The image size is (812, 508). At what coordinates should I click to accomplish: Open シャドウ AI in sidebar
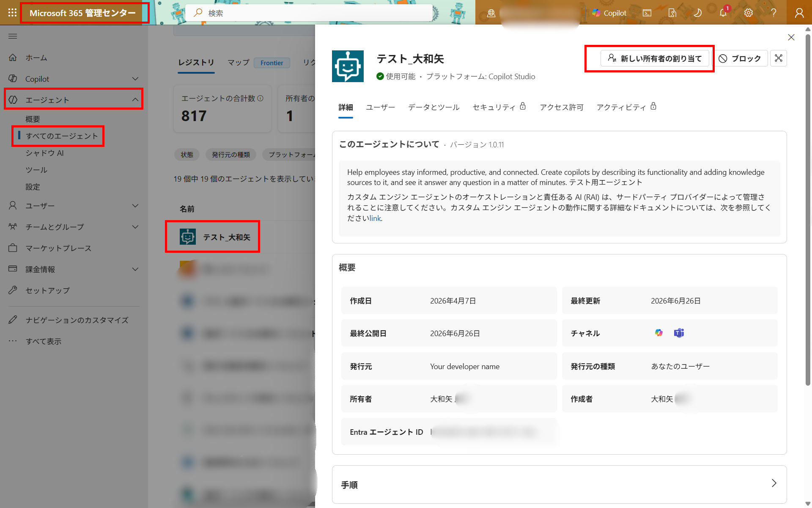point(44,153)
